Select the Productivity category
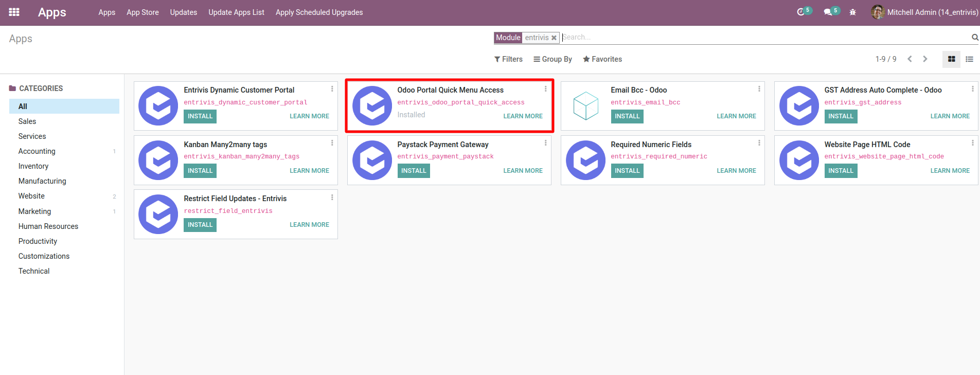 (x=64, y=241)
